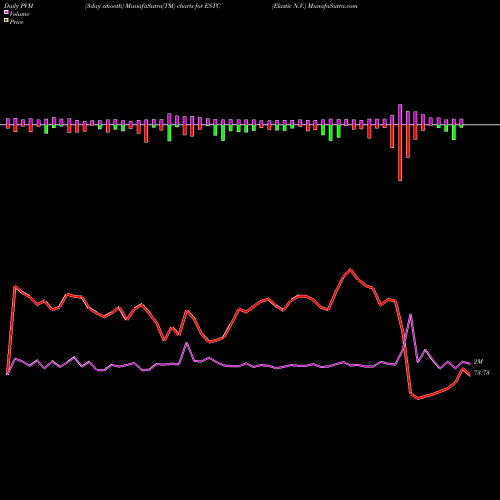This screenshot has height=500, width=500.
Task: Click the '(Elastic N.V.) MunafaSutra.com' text
Action: coord(314,6)
